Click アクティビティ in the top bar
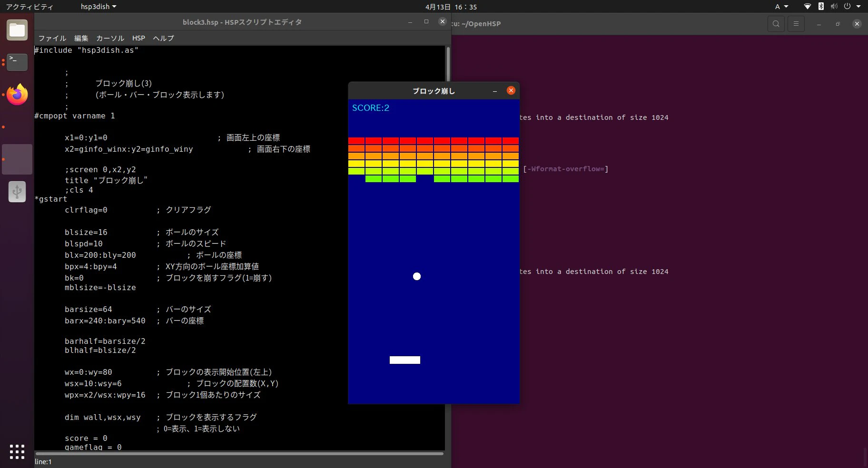The height and width of the screenshot is (468, 868). point(30,7)
